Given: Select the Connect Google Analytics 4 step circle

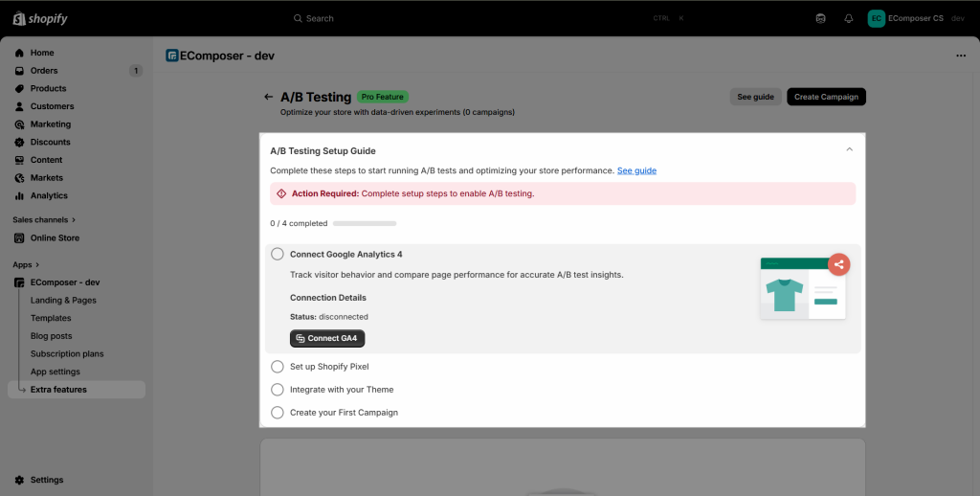Looking at the screenshot, I should (278, 254).
